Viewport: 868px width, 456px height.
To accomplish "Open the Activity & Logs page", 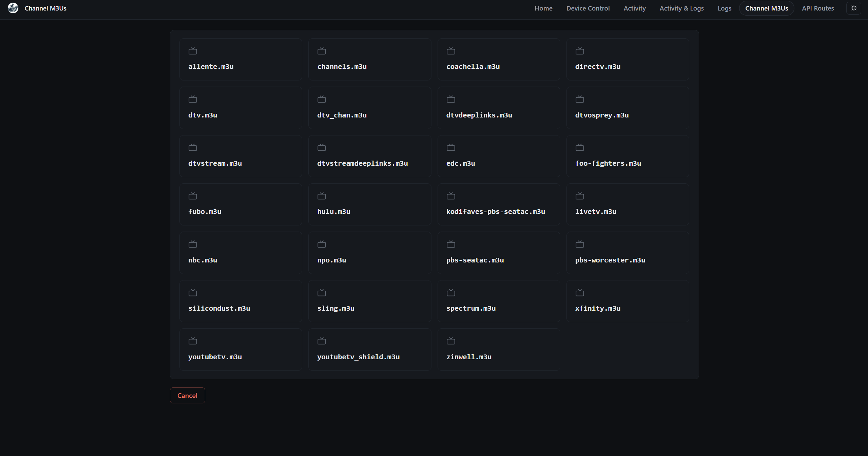I will click(681, 8).
